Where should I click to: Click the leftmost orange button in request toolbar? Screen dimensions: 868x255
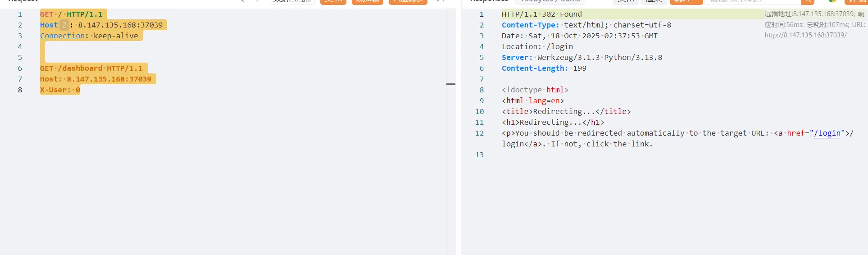pyautogui.click(x=333, y=1)
